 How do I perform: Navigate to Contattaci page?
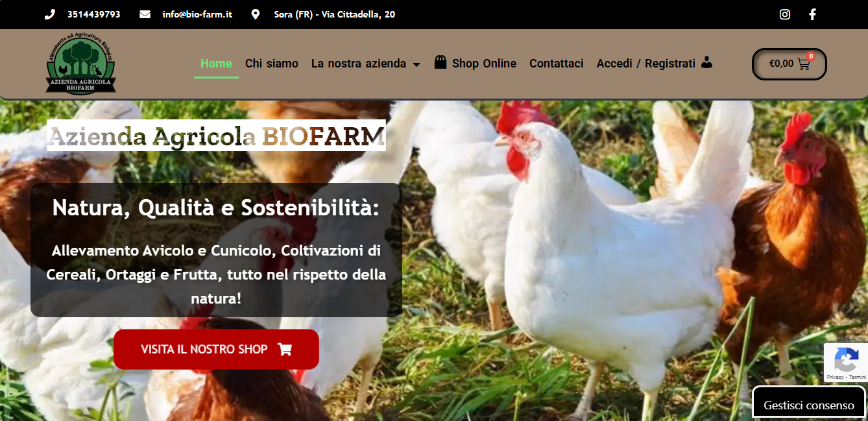pyautogui.click(x=557, y=64)
